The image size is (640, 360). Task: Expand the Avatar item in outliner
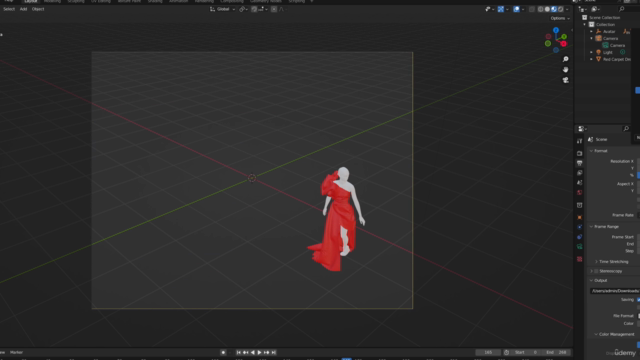[x=591, y=31]
